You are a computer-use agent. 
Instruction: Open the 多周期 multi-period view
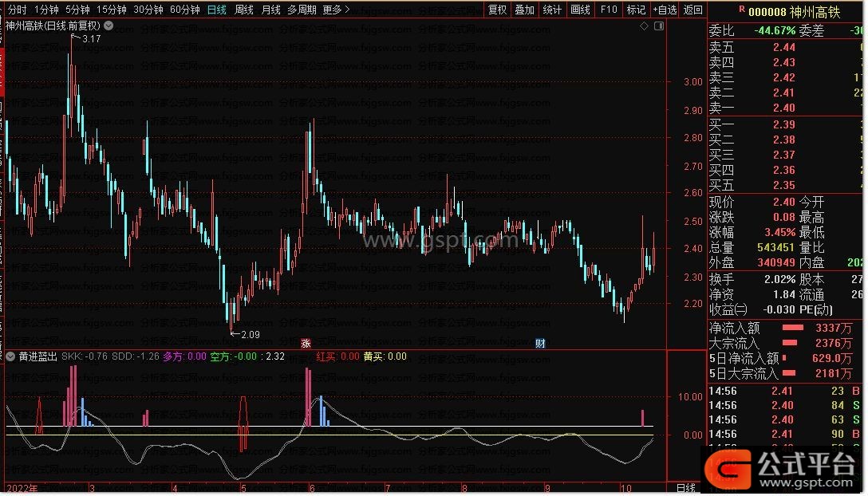coord(302,10)
